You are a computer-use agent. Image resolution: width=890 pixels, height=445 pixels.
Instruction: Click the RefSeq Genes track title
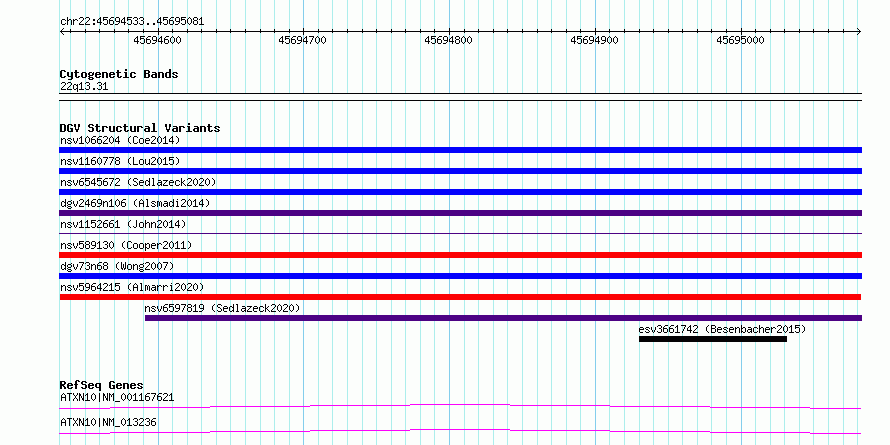pos(102,385)
